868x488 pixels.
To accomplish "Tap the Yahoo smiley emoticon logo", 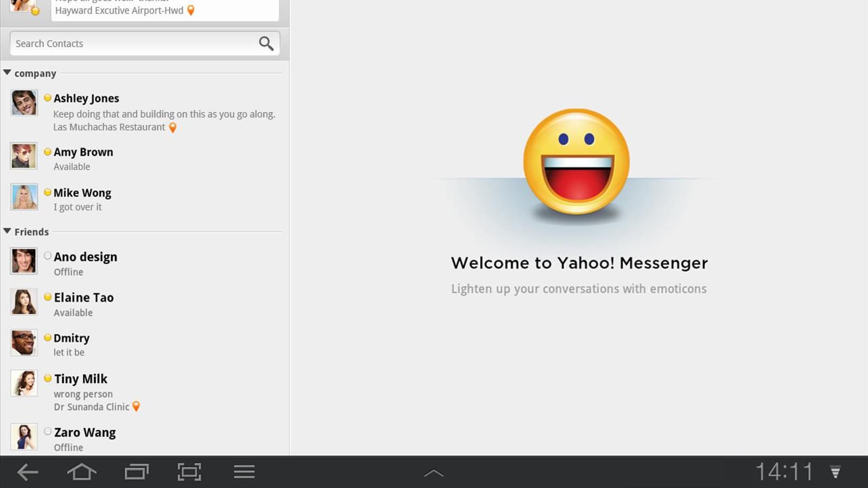I will pyautogui.click(x=576, y=162).
